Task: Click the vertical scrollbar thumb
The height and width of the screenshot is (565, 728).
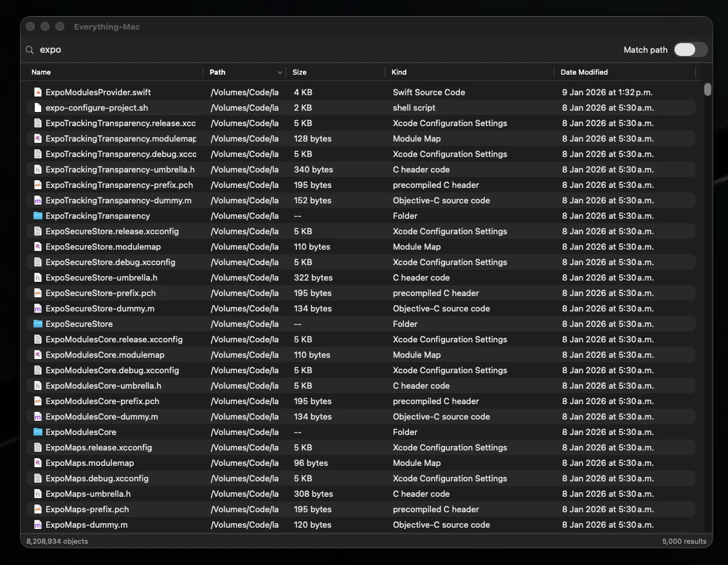Action: pyautogui.click(x=707, y=89)
